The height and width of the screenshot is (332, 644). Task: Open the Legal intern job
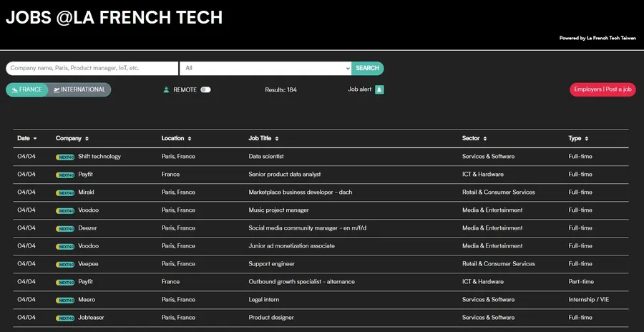point(263,300)
